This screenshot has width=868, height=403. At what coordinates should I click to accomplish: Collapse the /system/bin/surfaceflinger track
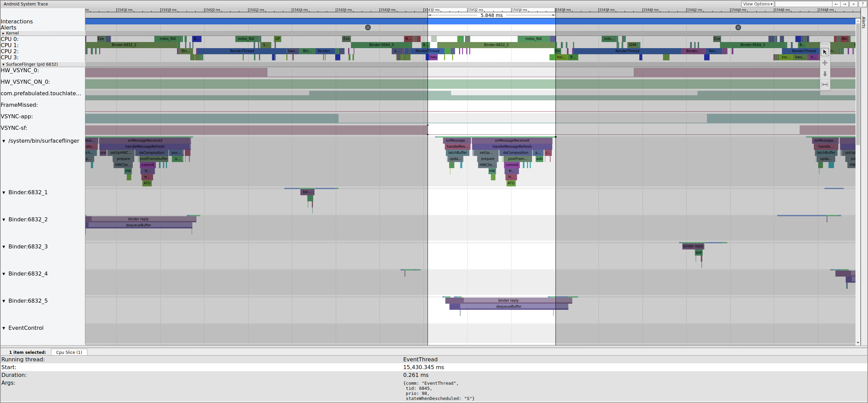click(4, 141)
